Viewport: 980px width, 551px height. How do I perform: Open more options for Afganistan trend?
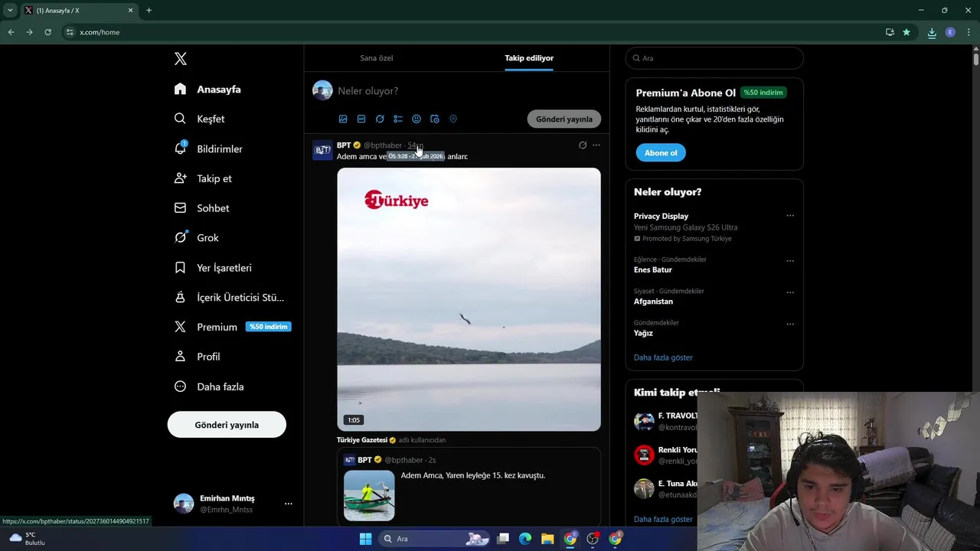(790, 292)
